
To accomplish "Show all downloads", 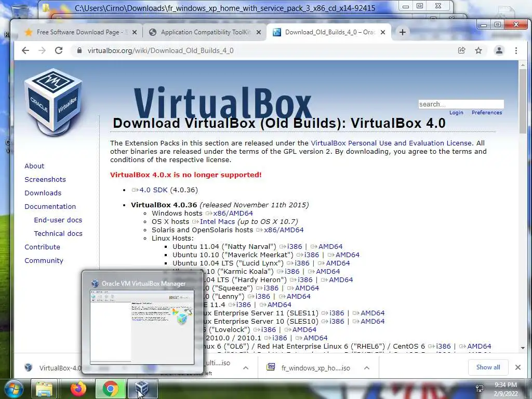I will click(488, 367).
